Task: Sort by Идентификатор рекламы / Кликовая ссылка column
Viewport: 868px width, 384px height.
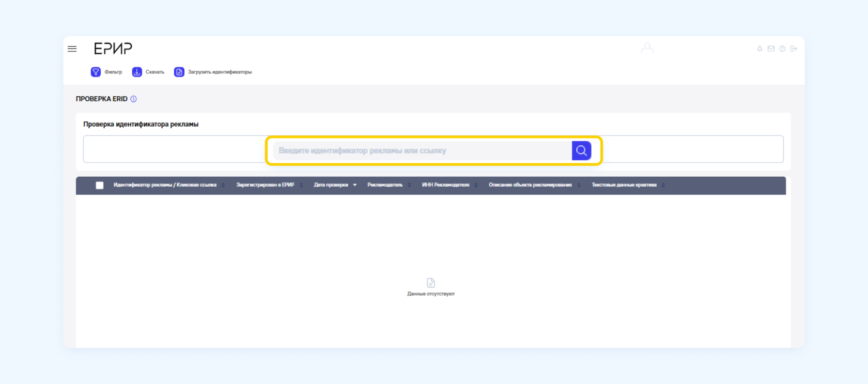Action: [x=169, y=185]
